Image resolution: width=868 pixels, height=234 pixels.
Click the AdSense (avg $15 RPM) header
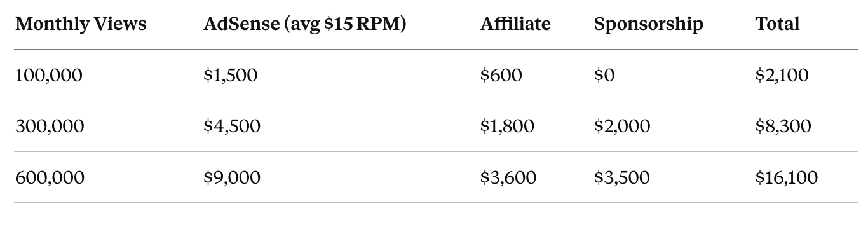304,25
